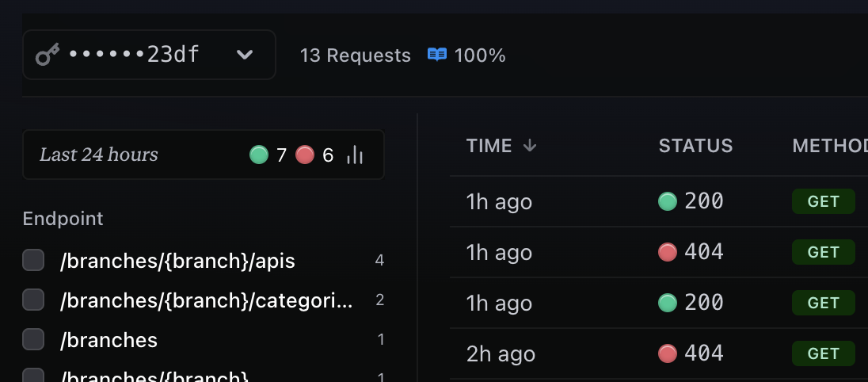Viewport: 868px width, 382px height.
Task: Check the /branches/{branch}/apis endpoint filter
Action: pos(33,260)
